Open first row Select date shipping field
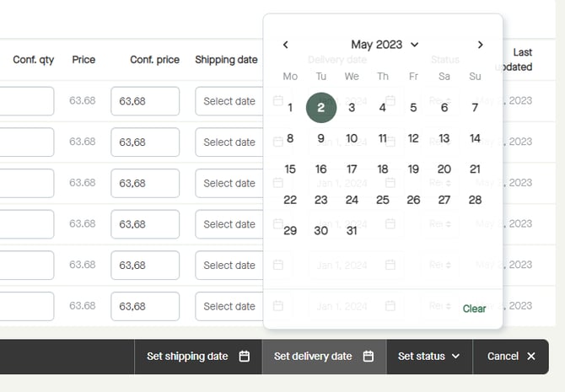The width and height of the screenshot is (565, 392). click(x=229, y=101)
